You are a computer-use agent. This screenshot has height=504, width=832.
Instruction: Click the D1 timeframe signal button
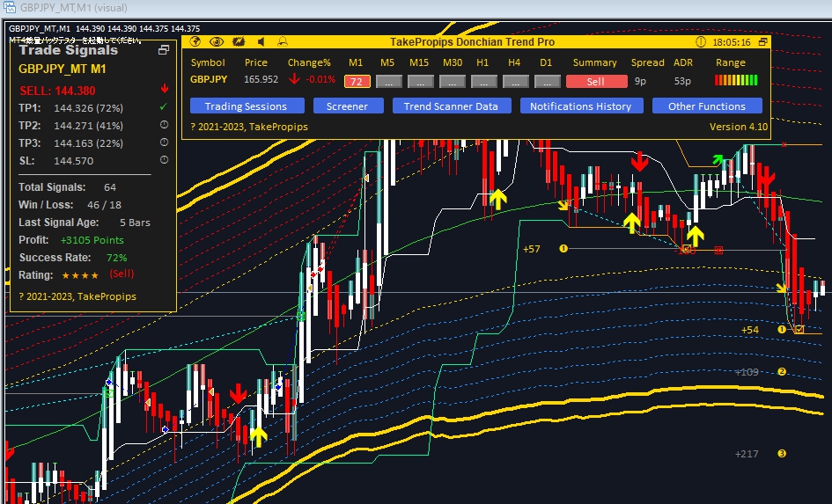(x=548, y=82)
